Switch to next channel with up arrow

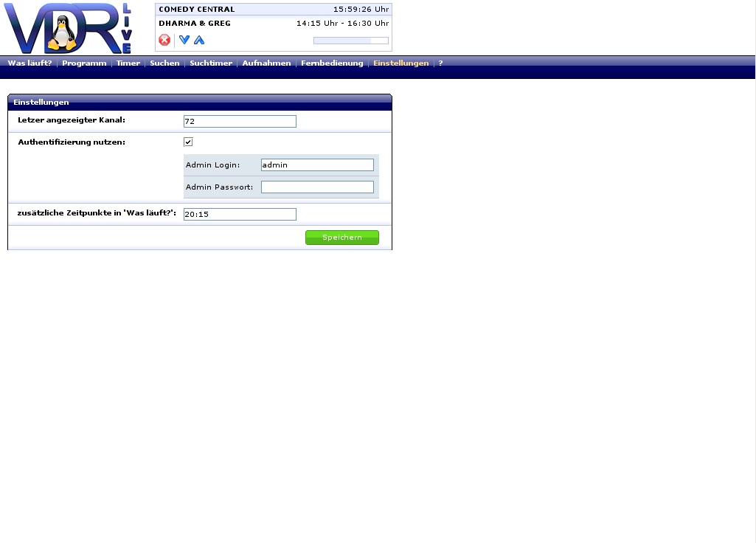click(199, 40)
